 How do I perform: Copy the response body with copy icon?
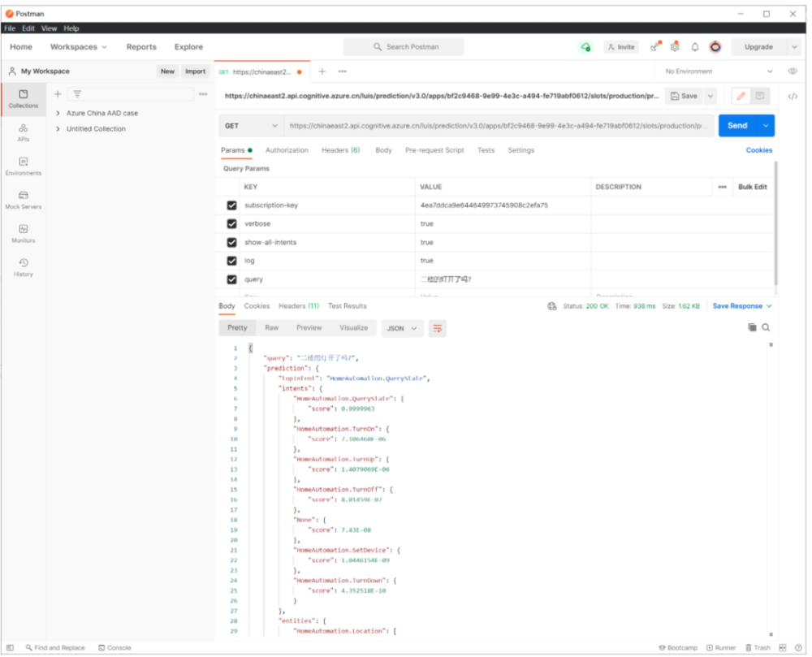pos(752,327)
